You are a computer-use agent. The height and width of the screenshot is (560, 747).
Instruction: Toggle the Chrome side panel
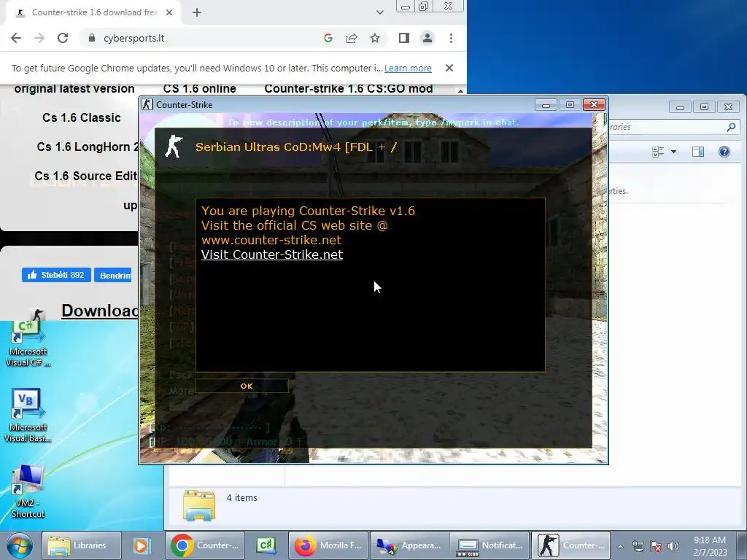point(404,38)
